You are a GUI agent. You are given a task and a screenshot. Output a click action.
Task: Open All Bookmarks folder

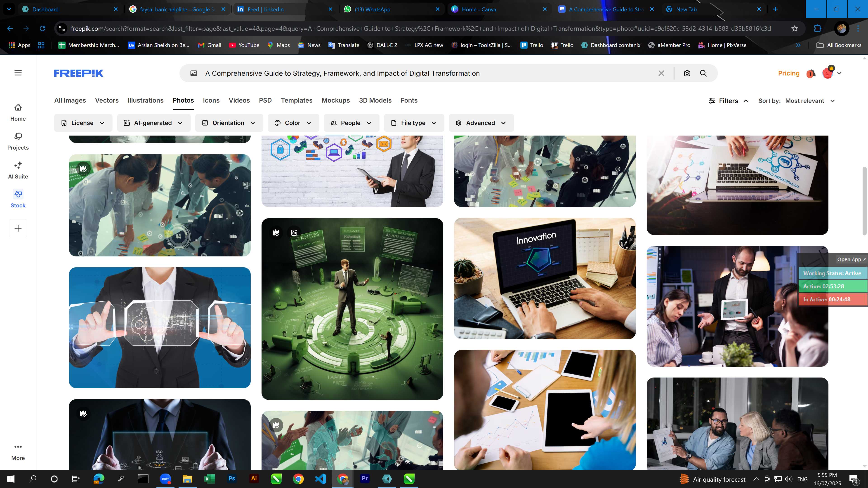pyautogui.click(x=839, y=45)
